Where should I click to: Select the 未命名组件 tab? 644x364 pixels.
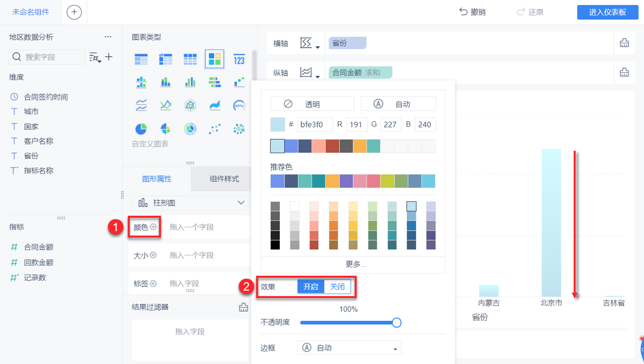pos(31,12)
